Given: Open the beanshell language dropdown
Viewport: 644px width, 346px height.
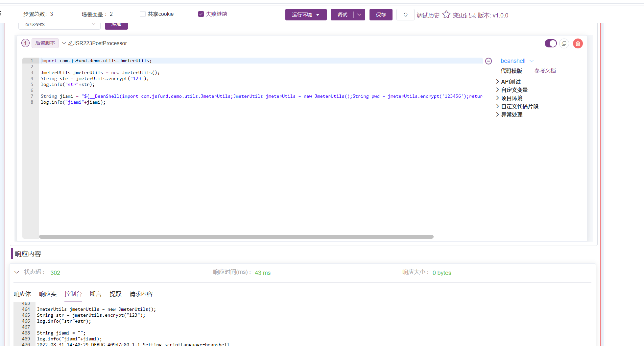Looking at the screenshot, I should click(517, 61).
